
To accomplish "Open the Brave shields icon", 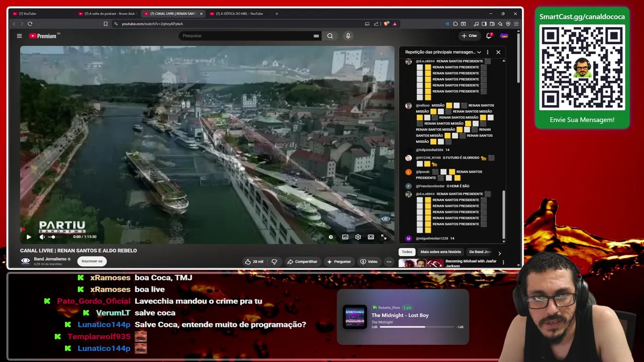I will click(x=386, y=24).
